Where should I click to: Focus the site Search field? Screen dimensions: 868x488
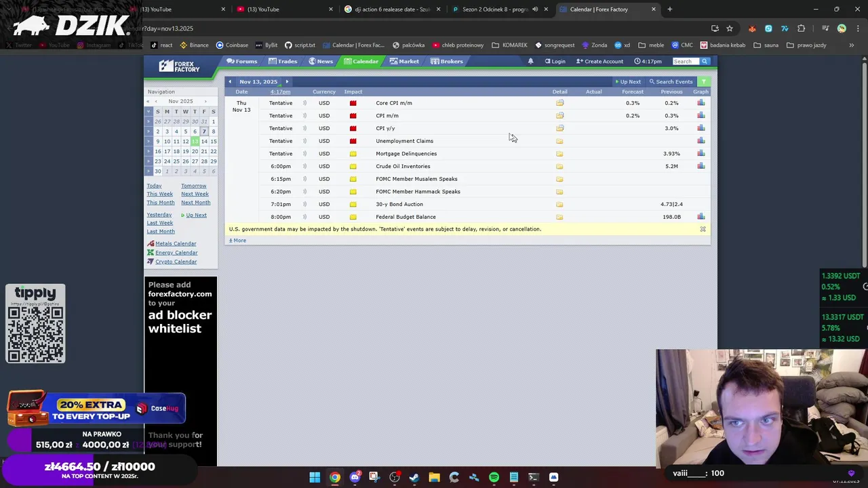[686, 62]
